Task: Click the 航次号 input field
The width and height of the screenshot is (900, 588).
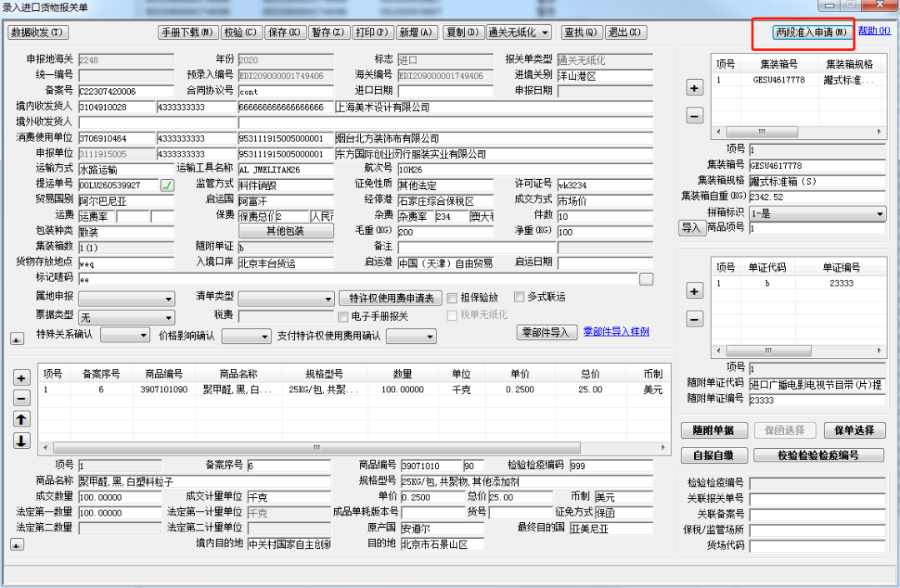Action: 525,170
